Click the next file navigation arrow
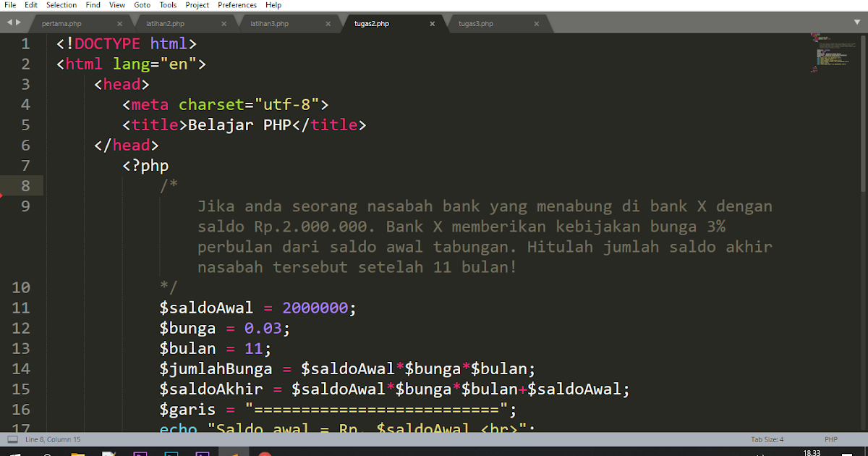868x456 pixels. click(17, 22)
